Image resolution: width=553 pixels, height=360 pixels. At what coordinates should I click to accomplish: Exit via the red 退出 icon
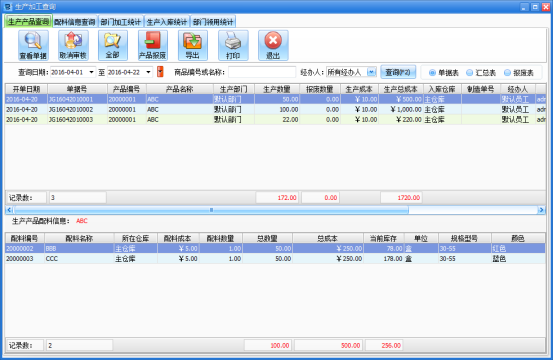tap(273, 45)
